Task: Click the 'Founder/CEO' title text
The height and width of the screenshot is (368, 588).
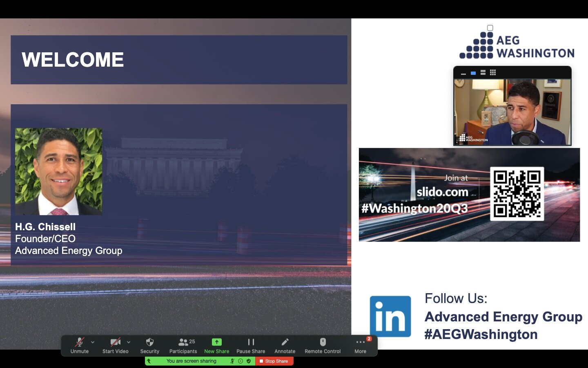Action: (45, 239)
